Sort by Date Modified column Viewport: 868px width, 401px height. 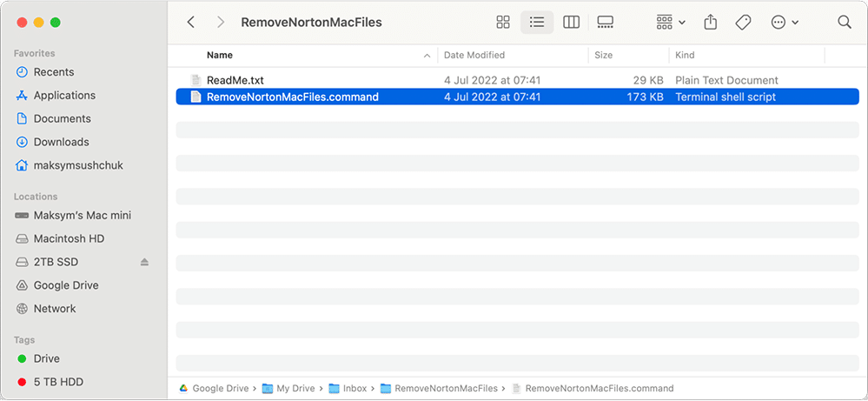474,56
